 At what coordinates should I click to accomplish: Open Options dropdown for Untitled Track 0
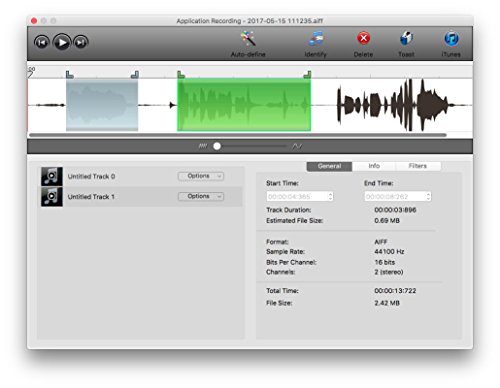[x=201, y=176]
